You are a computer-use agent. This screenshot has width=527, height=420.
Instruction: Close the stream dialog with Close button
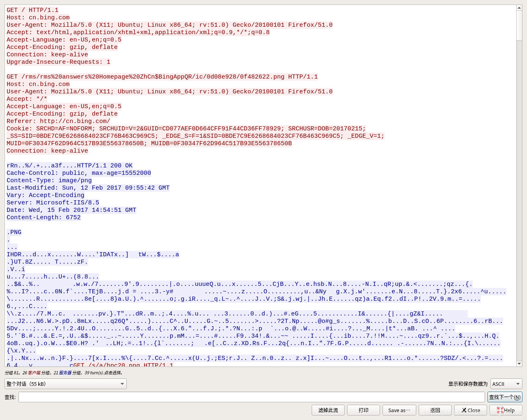point(471,410)
